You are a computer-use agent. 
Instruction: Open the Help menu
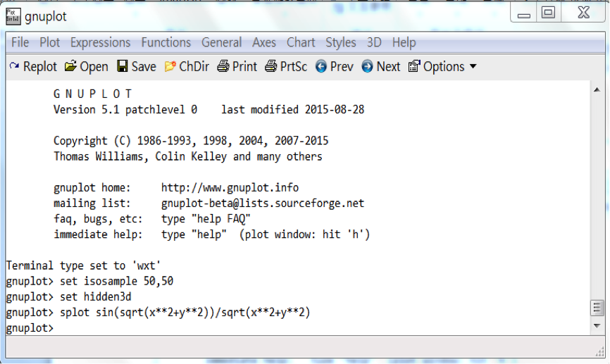(x=404, y=43)
